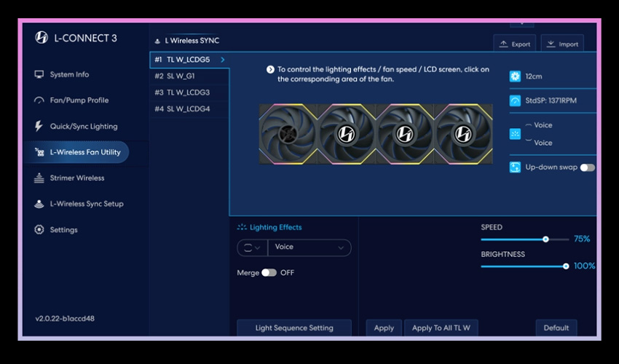Adjust the SPEED slider handle
619x364 pixels.
coord(545,240)
